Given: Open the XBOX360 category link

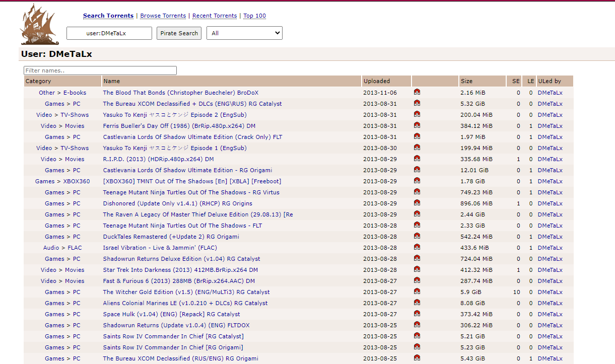Looking at the screenshot, I should click(77, 181).
